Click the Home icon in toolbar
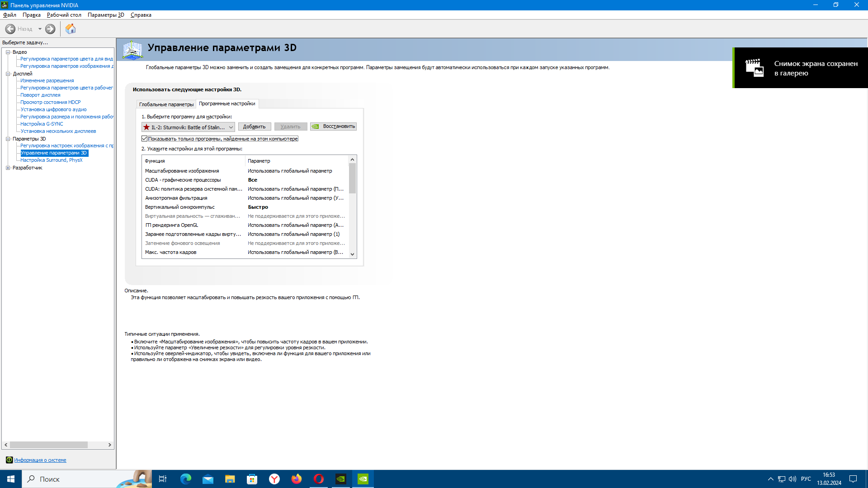Image resolution: width=868 pixels, height=488 pixels. pos(71,29)
